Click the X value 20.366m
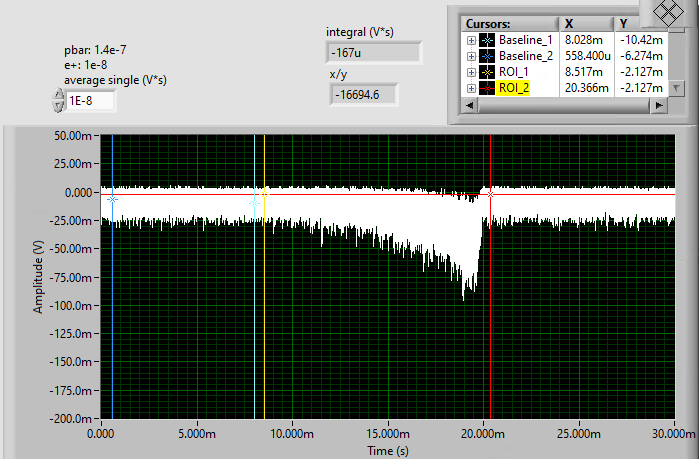The height and width of the screenshot is (459, 699). coord(587,88)
